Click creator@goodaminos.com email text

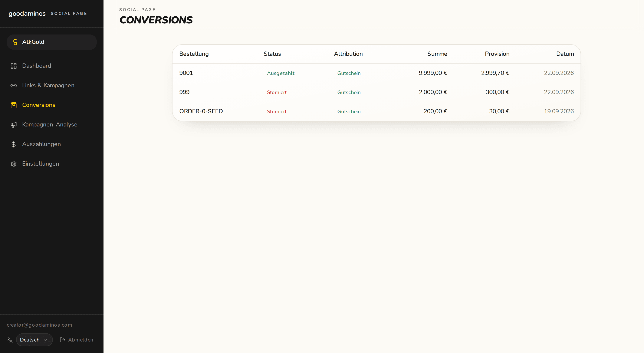tap(39, 325)
